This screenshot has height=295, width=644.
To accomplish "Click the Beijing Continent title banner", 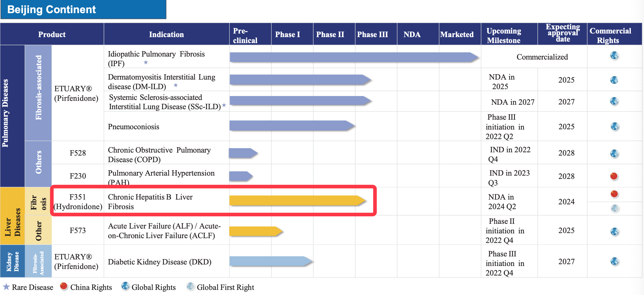I will click(x=83, y=10).
